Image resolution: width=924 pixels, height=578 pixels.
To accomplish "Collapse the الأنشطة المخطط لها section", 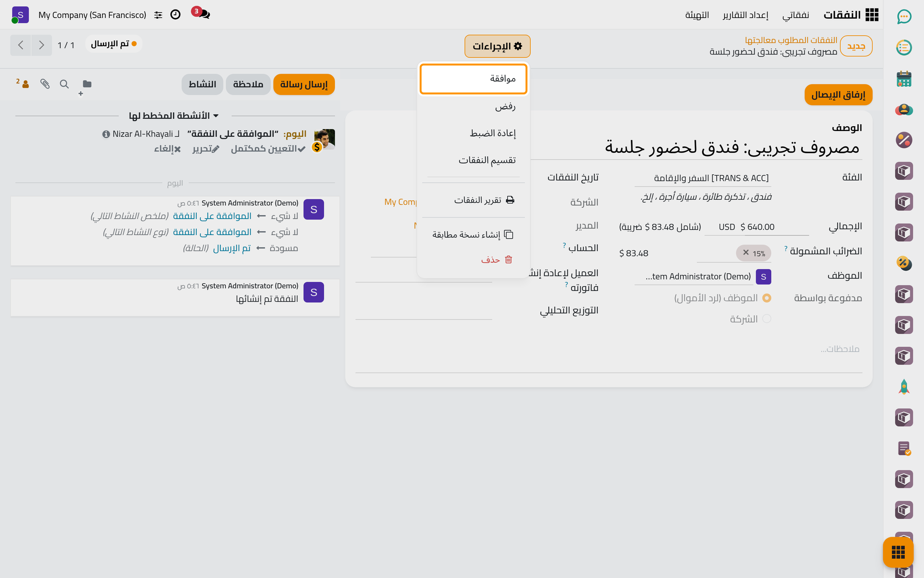I will [174, 116].
